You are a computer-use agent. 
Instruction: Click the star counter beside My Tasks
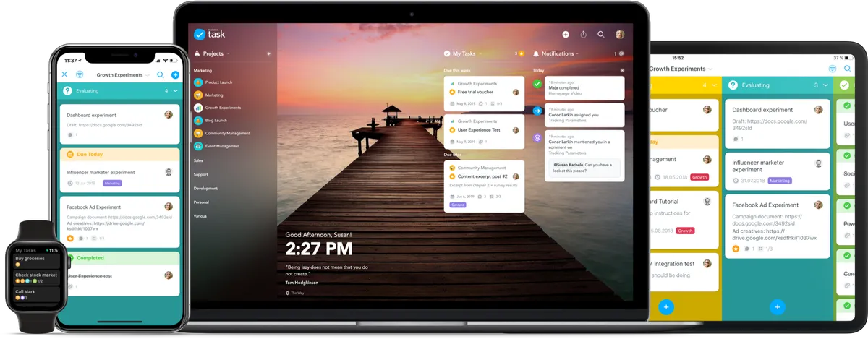[x=519, y=53]
